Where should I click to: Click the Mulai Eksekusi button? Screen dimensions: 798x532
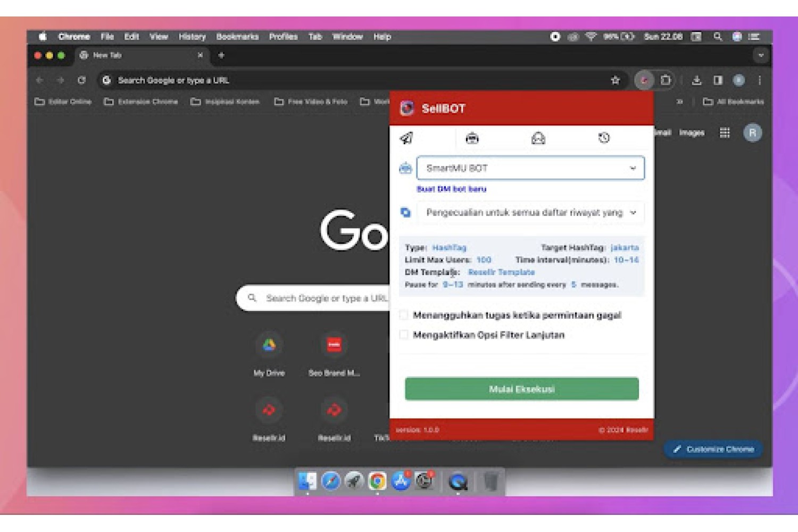[522, 389]
